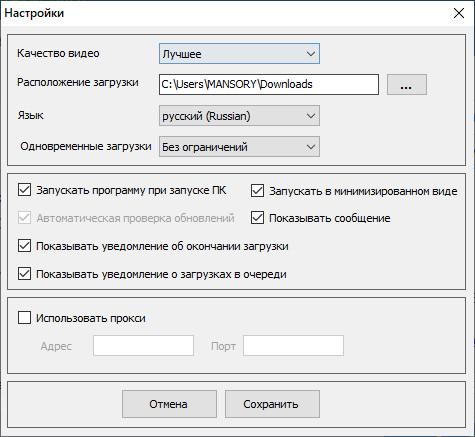The height and width of the screenshot is (437, 475).
Task: Click the proxy Адрес input field
Action: pos(143,346)
